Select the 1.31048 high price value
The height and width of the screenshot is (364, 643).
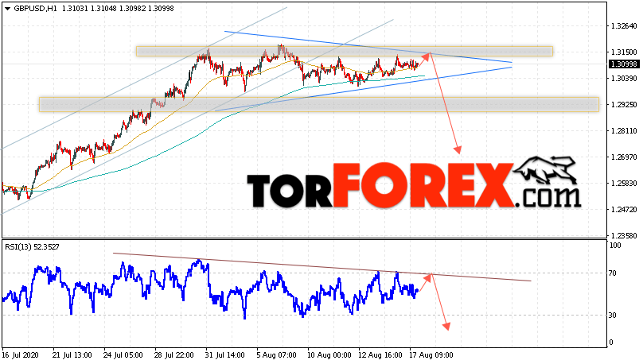103,8
